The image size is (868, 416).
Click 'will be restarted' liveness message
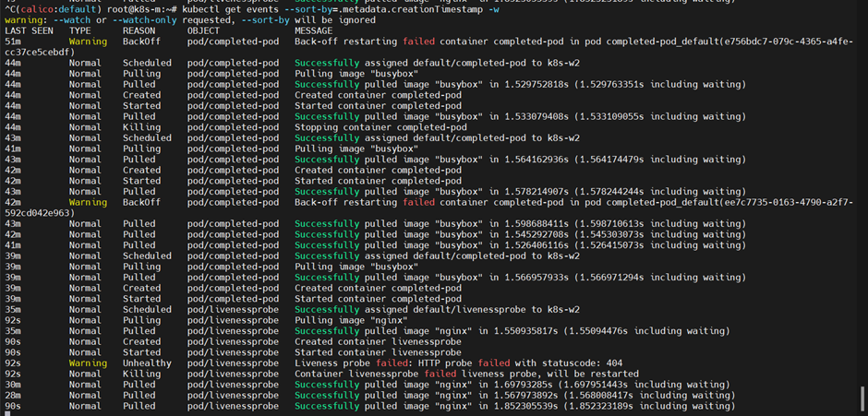466,374
